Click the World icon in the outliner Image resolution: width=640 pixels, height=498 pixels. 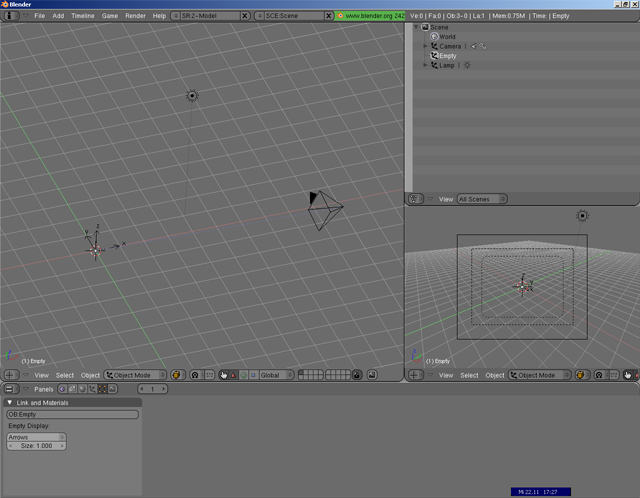pyautogui.click(x=434, y=36)
